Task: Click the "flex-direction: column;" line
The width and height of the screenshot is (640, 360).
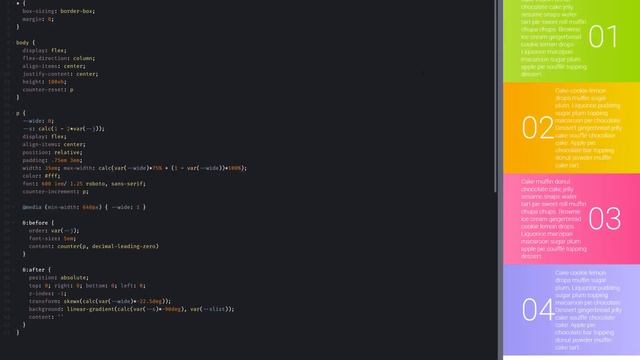Action: [x=58, y=58]
